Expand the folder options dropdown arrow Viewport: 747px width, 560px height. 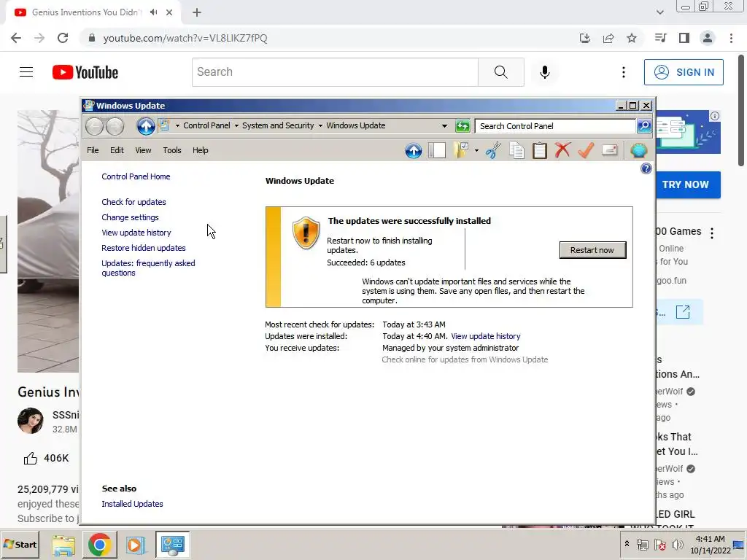click(x=476, y=151)
